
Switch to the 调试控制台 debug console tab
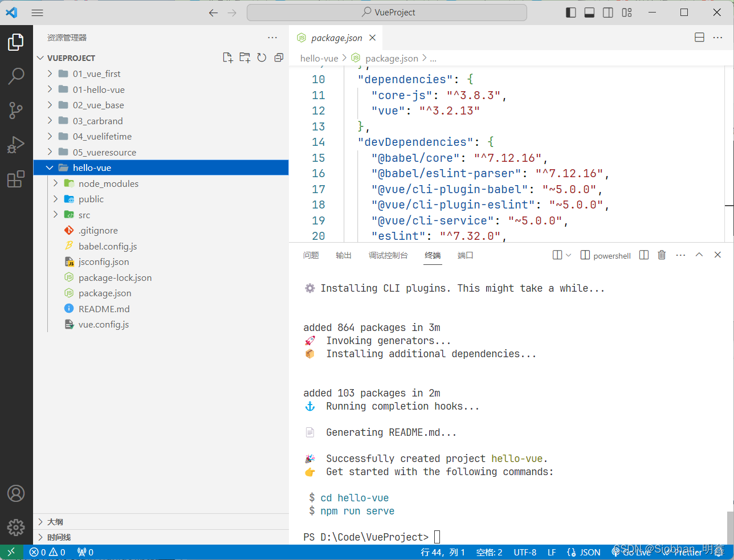(388, 255)
